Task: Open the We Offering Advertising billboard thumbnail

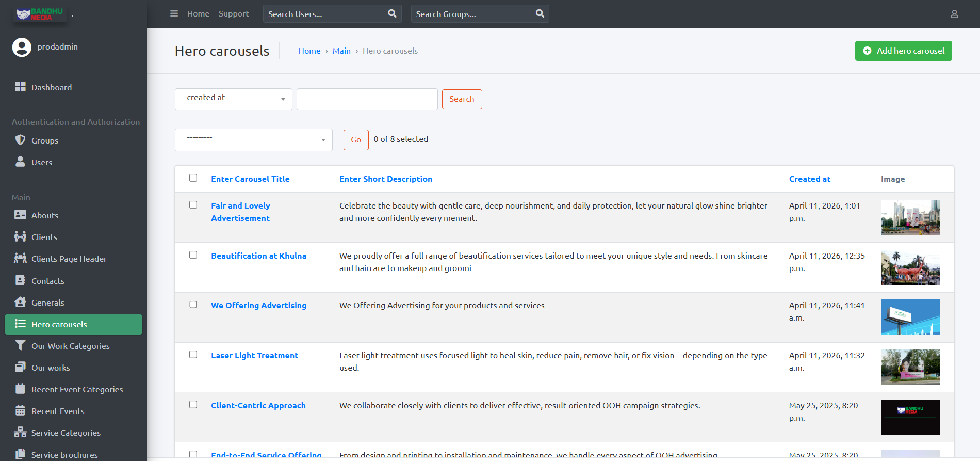Action: [x=910, y=317]
